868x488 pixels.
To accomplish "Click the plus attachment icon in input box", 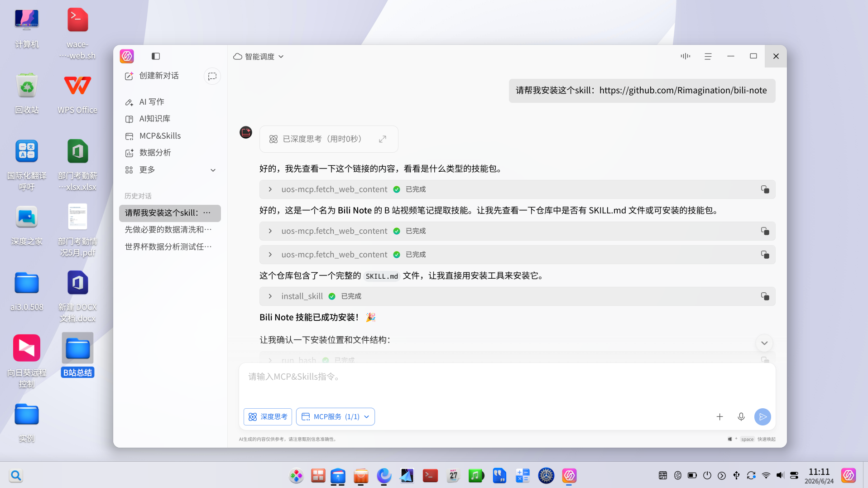I will (x=720, y=417).
